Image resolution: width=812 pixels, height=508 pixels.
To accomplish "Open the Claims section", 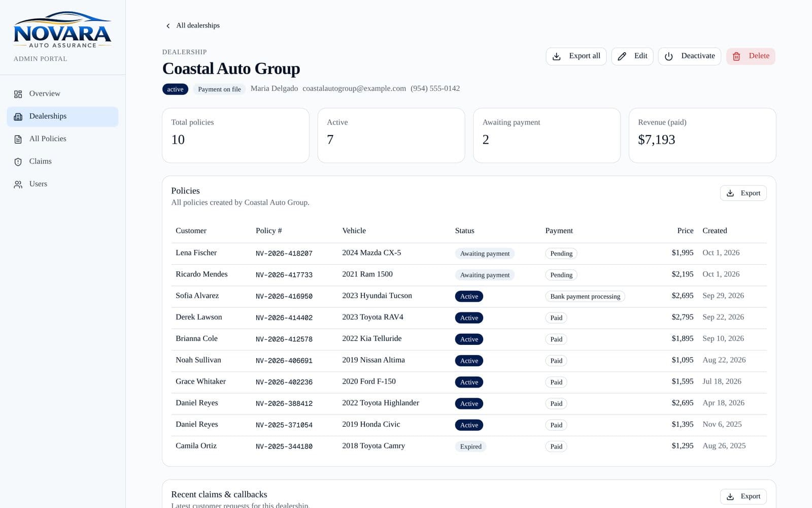I will pyautogui.click(x=62, y=162).
